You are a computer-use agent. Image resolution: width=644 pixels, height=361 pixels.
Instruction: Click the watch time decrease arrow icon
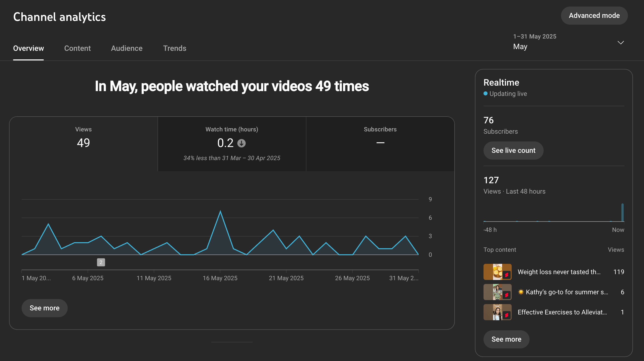coord(242,143)
